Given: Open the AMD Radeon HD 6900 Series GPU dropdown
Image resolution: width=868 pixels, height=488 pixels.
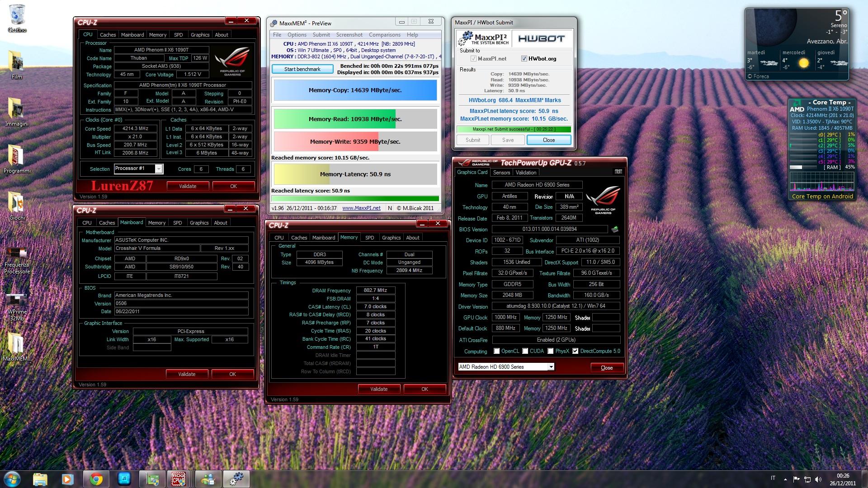Looking at the screenshot, I should point(551,367).
